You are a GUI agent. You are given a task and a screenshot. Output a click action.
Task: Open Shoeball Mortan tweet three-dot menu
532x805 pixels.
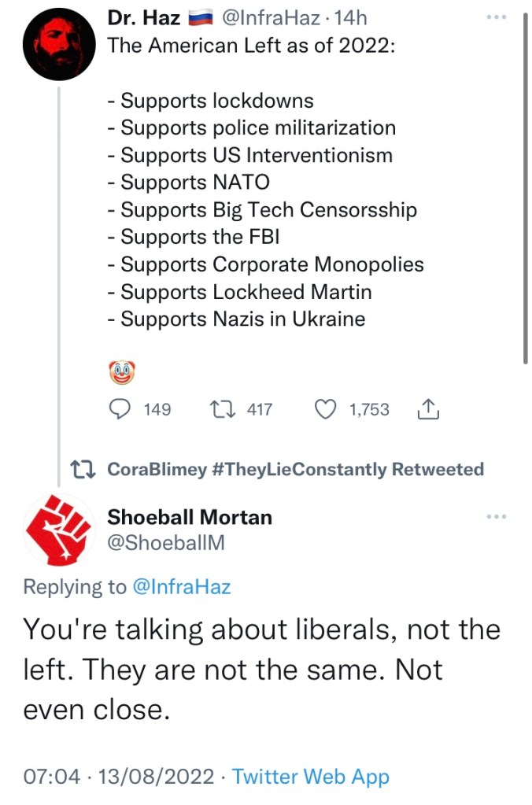click(497, 516)
